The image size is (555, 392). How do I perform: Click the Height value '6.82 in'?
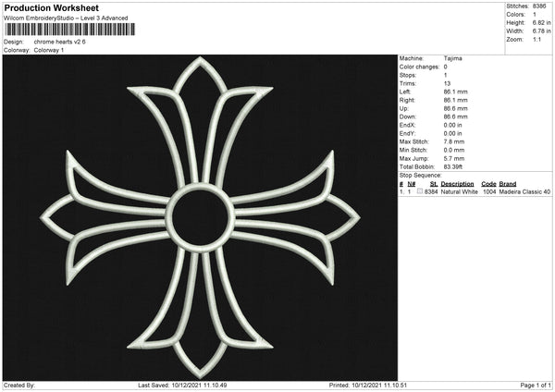541,22
